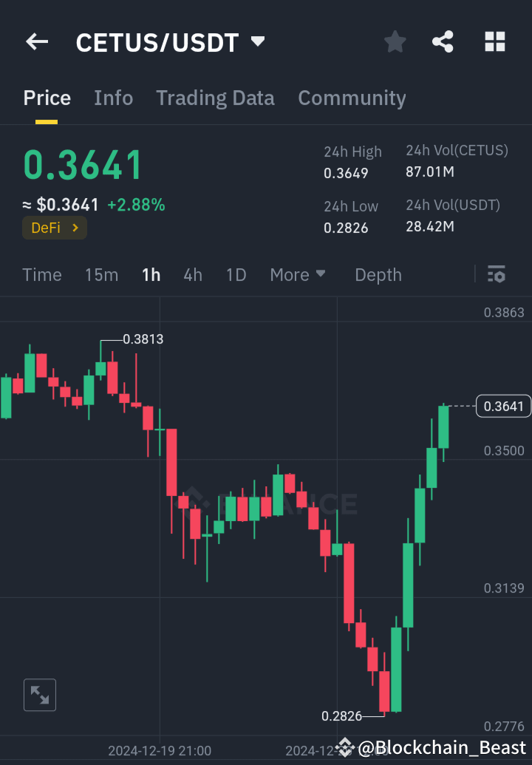Image resolution: width=532 pixels, height=765 pixels.
Task: View the Info page for CETUS
Action: pyautogui.click(x=113, y=98)
